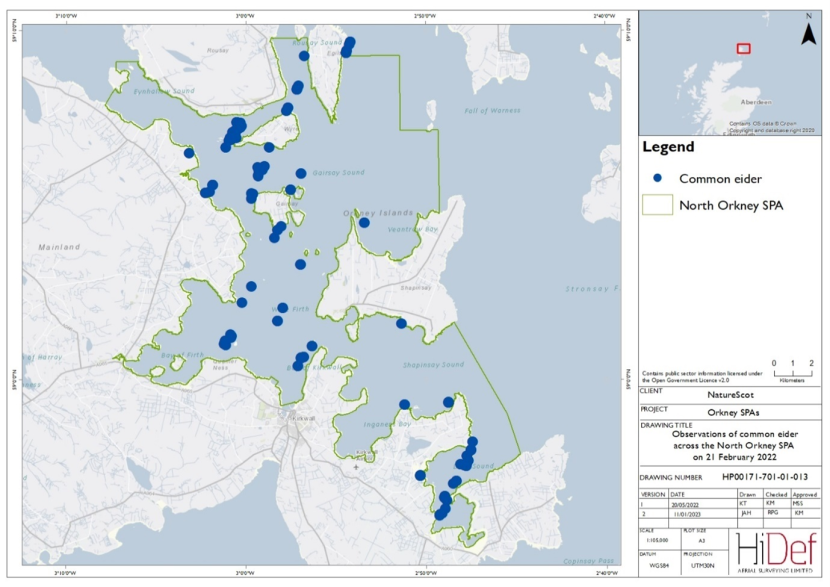The height and width of the screenshot is (587, 830).
Task: Click the 'Shapinsay Sound' map label
Action: click(433, 365)
